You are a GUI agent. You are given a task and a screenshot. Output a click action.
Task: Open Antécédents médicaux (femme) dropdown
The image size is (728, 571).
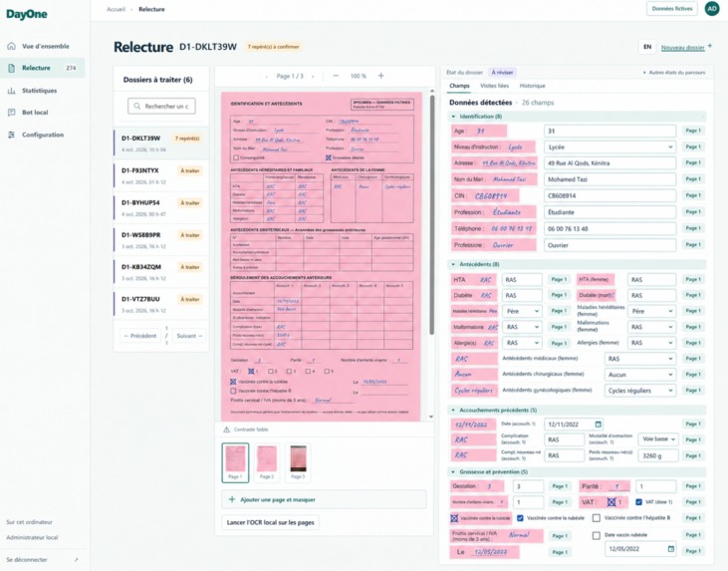click(640, 359)
